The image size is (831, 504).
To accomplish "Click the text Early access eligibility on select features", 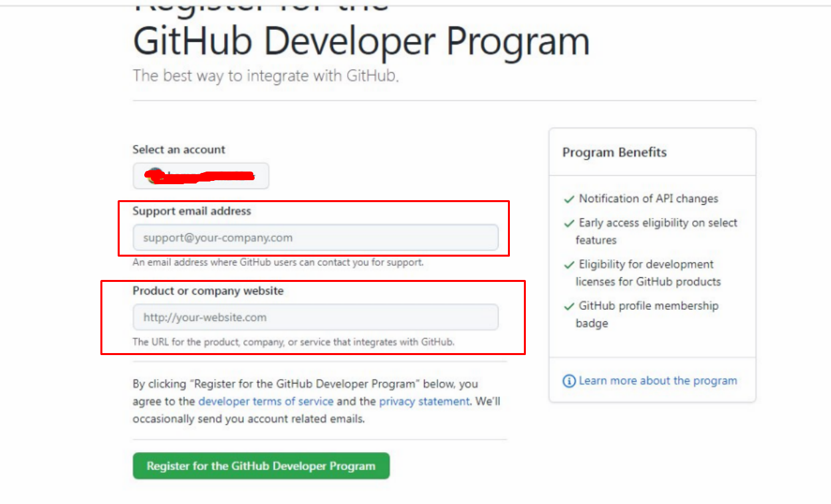I will coord(657,231).
